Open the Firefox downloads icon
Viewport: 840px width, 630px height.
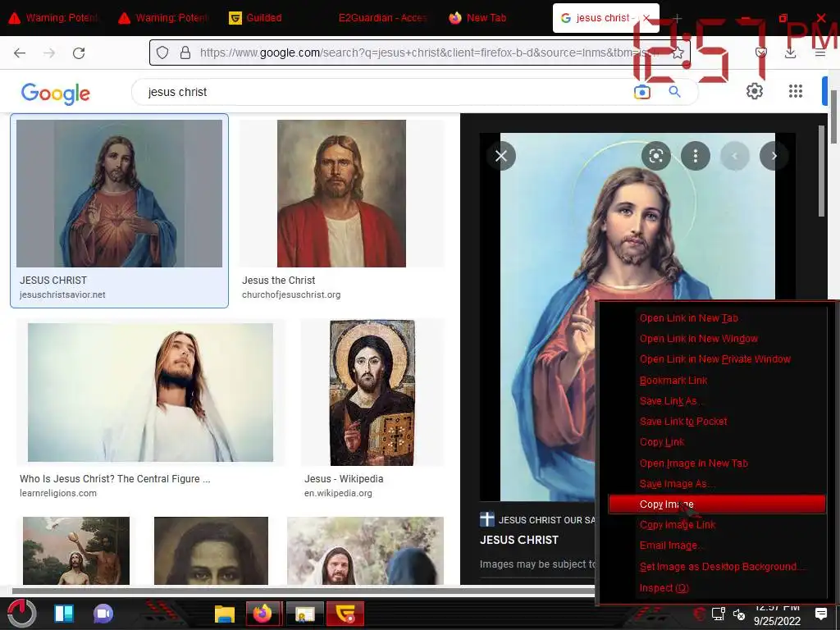tap(790, 52)
